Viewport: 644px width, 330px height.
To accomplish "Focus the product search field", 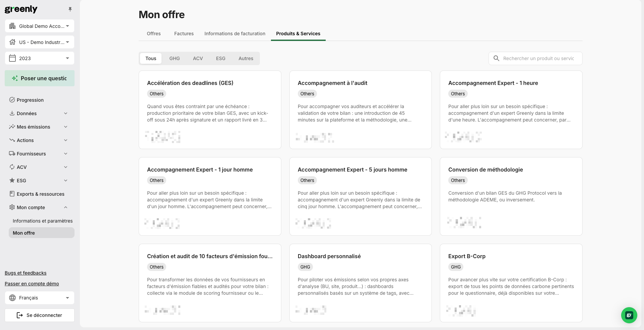I will coord(536,58).
